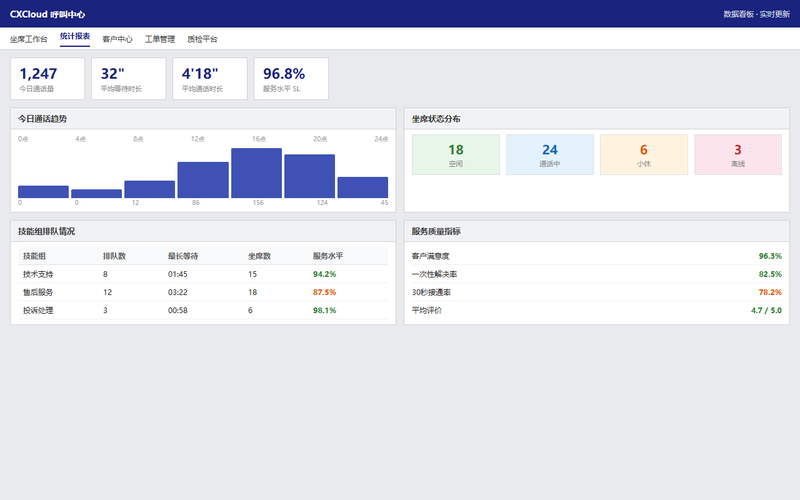This screenshot has height=500, width=800.
Task: Select the 4'18" 平均通话时长 card
Action: (210, 79)
